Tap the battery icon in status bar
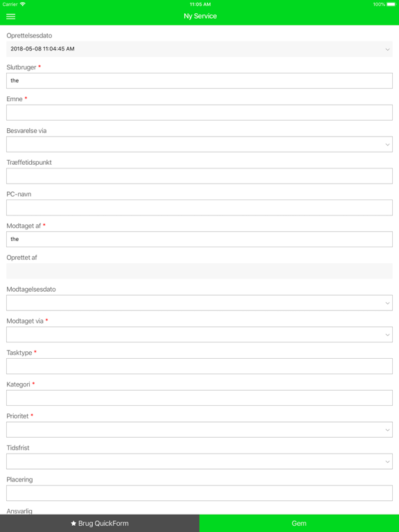Viewport: 399px width, 532px height. (391, 4)
